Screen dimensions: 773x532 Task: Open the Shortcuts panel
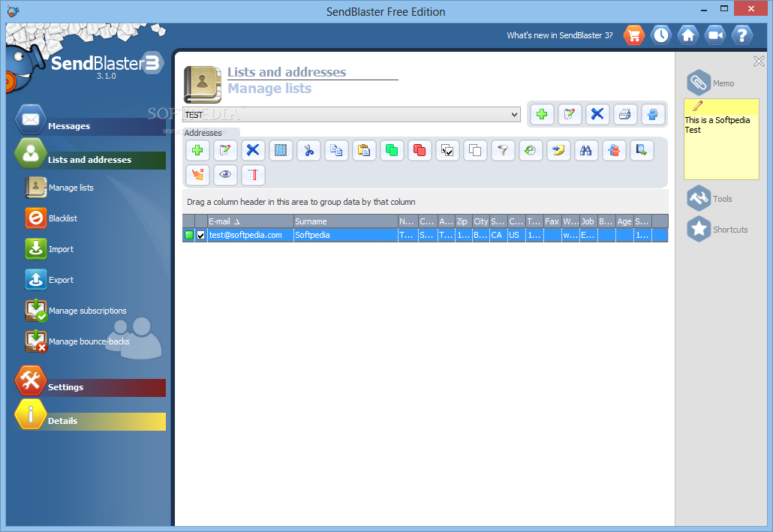click(717, 230)
